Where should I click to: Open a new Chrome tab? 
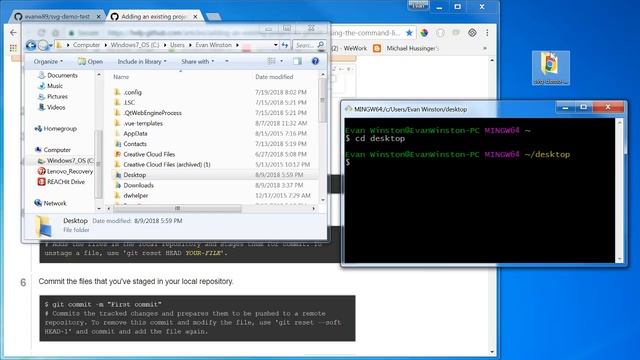click(x=213, y=17)
